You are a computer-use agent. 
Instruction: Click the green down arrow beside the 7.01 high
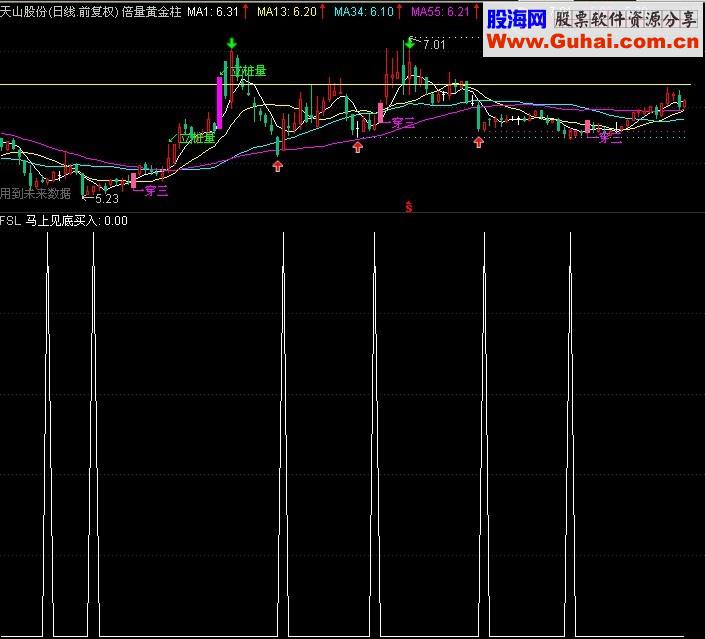410,44
